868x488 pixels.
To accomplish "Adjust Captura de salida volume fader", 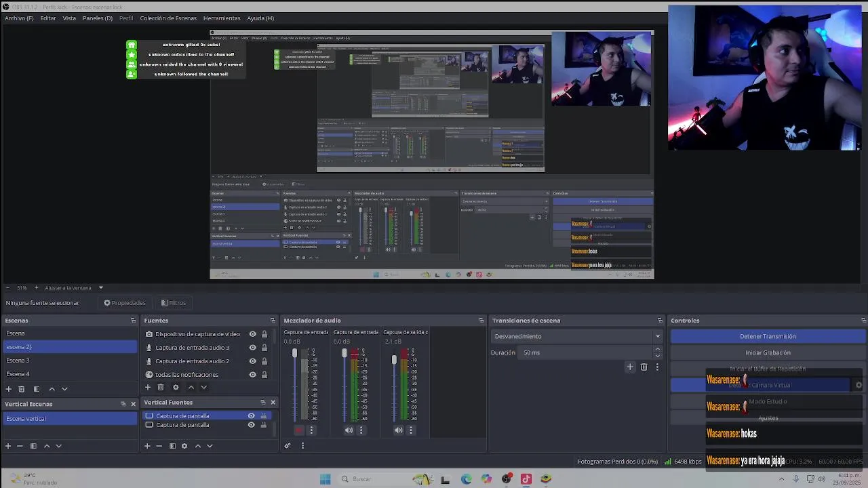I will click(x=394, y=361).
